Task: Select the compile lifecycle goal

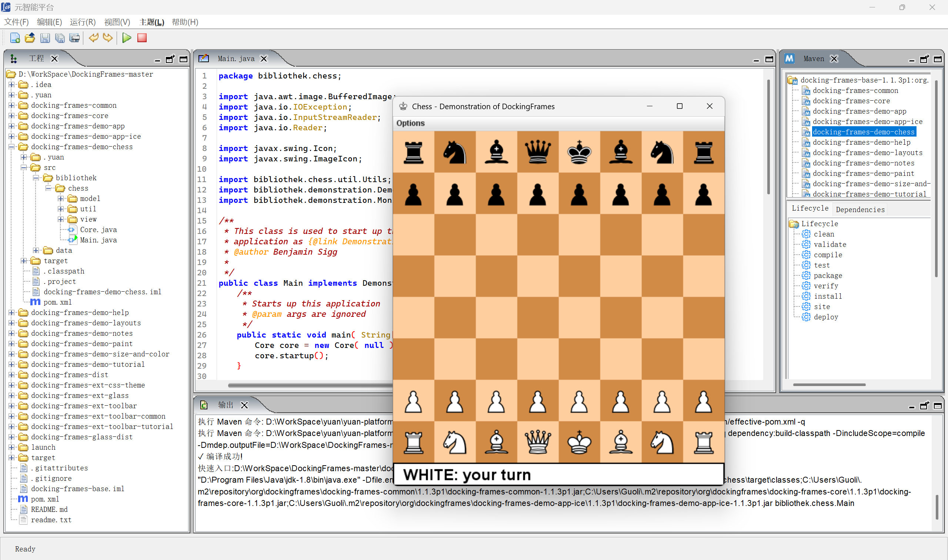Action: point(828,255)
